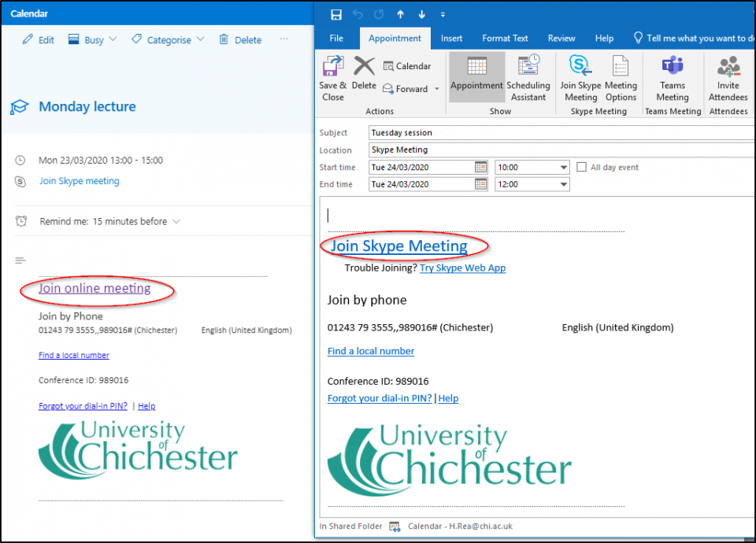Open the File tab
The image size is (756, 543).
tap(336, 38)
